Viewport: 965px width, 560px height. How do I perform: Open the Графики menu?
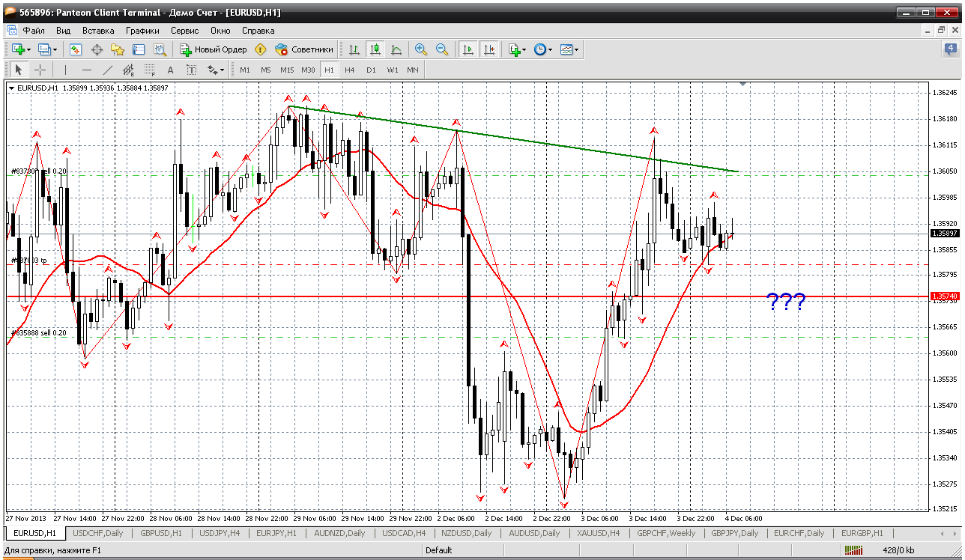pyautogui.click(x=142, y=31)
